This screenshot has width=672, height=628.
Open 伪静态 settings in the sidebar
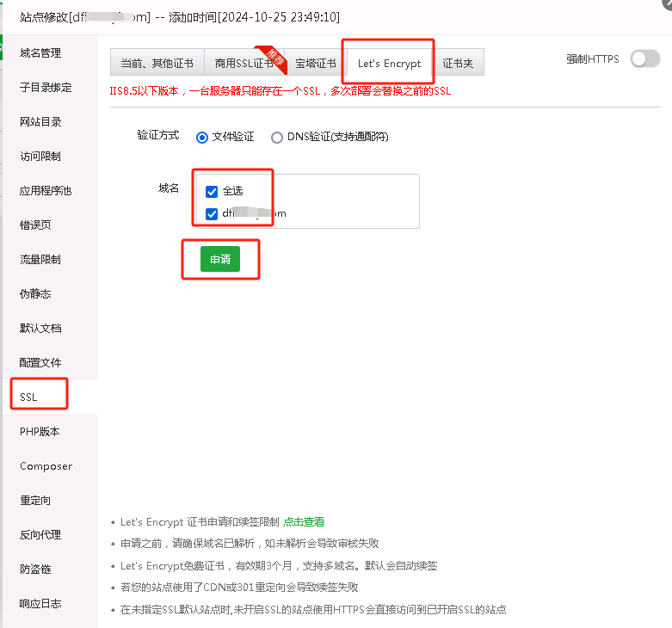coord(35,294)
